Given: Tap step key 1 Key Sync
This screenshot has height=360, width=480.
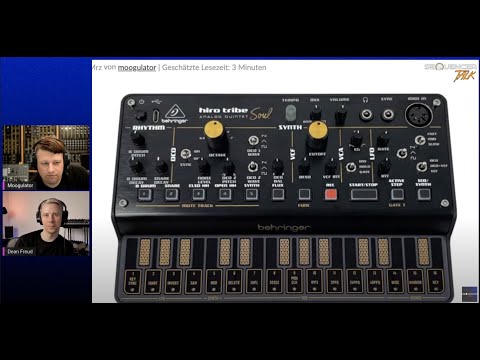Looking at the screenshot, I should tap(133, 282).
